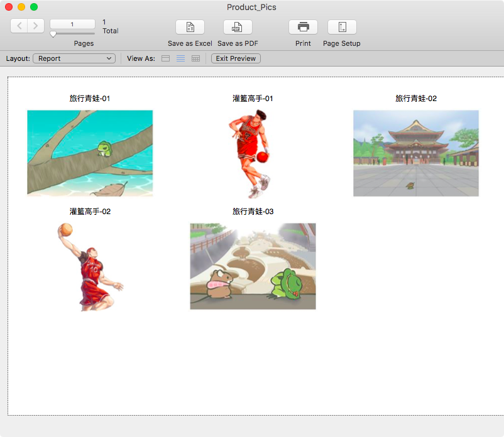Screen dimensions: 504x437
Task: Click the caption text 灌籃高手-01
Action: click(253, 99)
